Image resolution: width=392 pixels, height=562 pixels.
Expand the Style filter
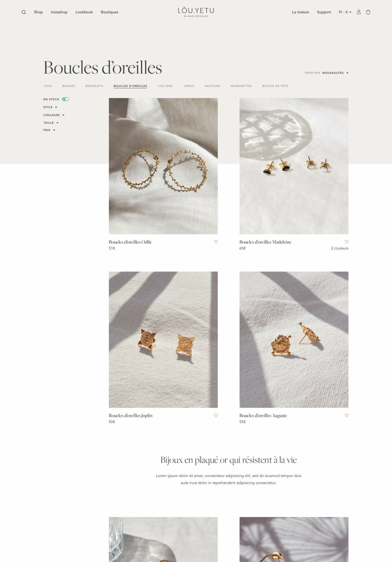point(50,107)
